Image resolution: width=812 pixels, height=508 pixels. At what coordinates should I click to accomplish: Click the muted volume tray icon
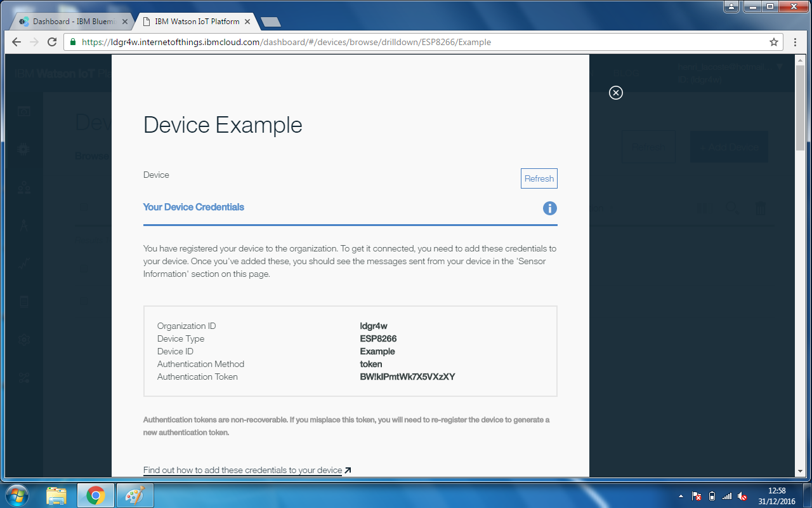(742, 496)
